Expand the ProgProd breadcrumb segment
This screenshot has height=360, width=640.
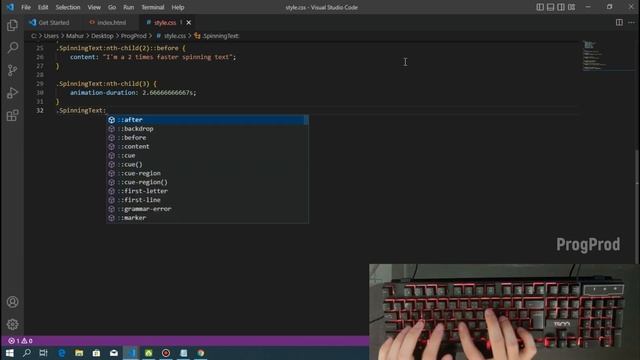pyautogui.click(x=133, y=36)
